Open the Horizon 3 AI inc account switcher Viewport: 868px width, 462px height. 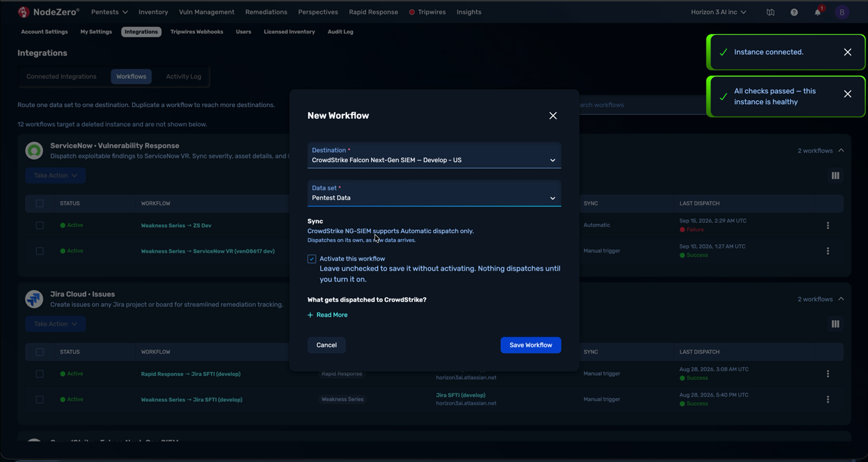tap(719, 12)
